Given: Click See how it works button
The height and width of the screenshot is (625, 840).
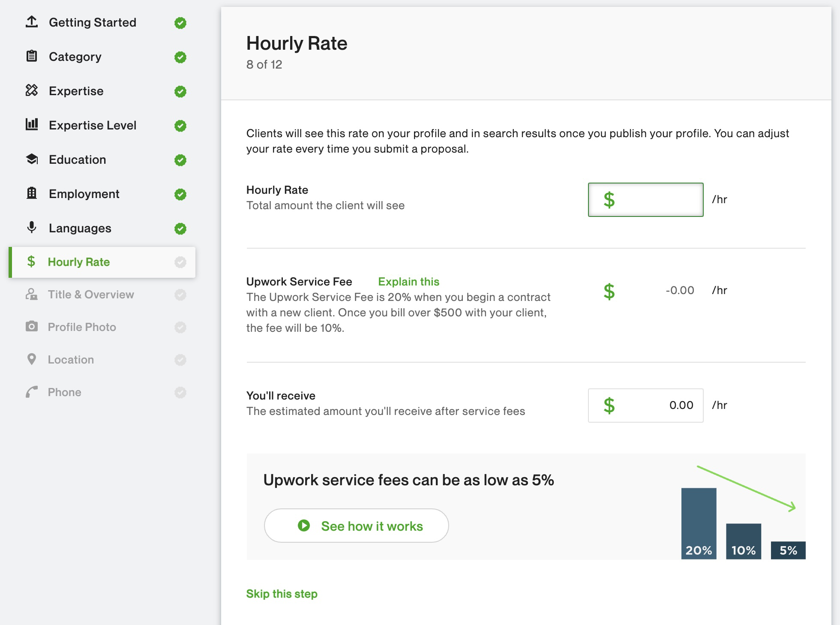Looking at the screenshot, I should (356, 526).
